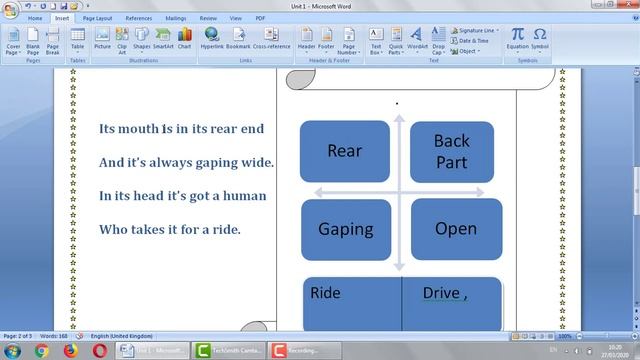Image resolution: width=640 pixels, height=360 pixels.
Task: Open the Shapes gallery
Action: point(142,41)
